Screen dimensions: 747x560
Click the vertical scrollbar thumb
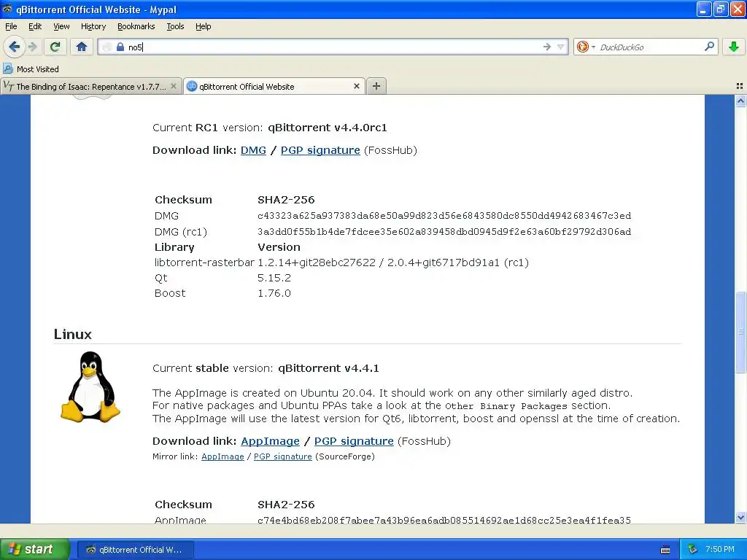[740, 332]
